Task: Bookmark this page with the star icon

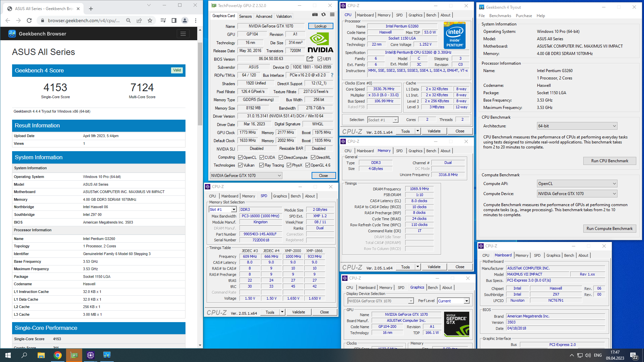Action: 150,20
